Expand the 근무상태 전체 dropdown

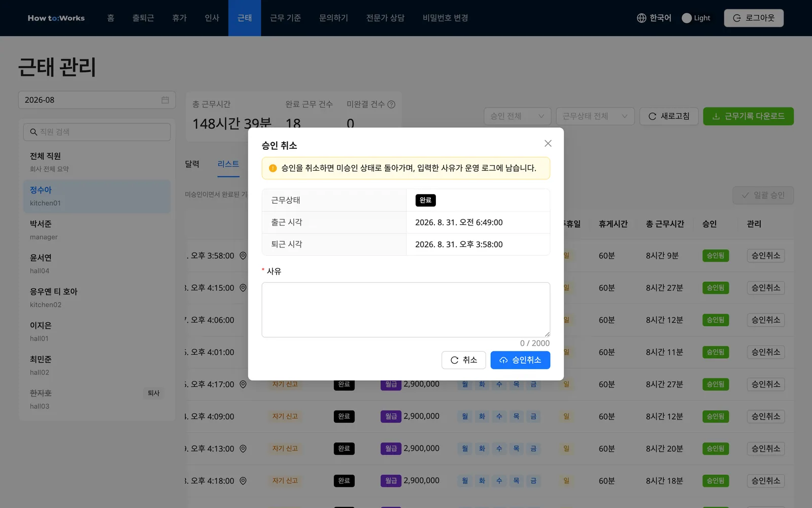click(x=595, y=116)
